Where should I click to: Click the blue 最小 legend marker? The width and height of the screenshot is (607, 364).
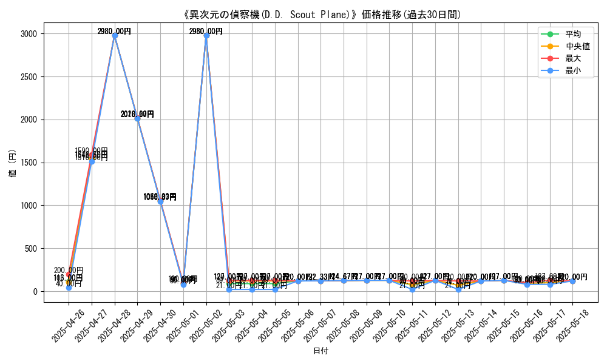pos(550,71)
